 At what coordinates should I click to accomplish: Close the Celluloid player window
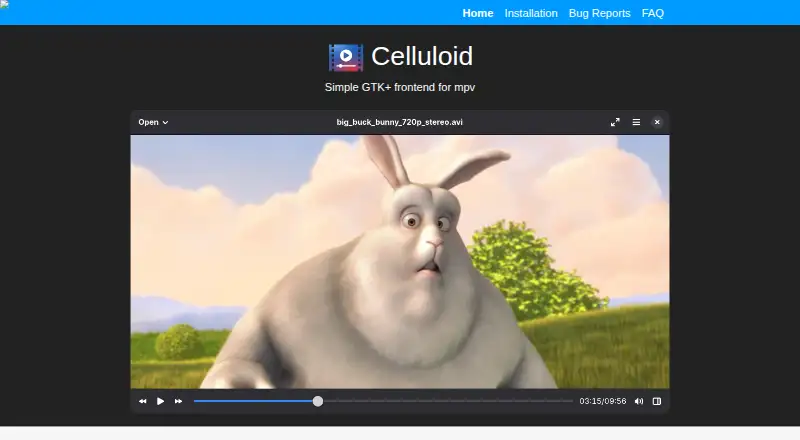coord(657,123)
